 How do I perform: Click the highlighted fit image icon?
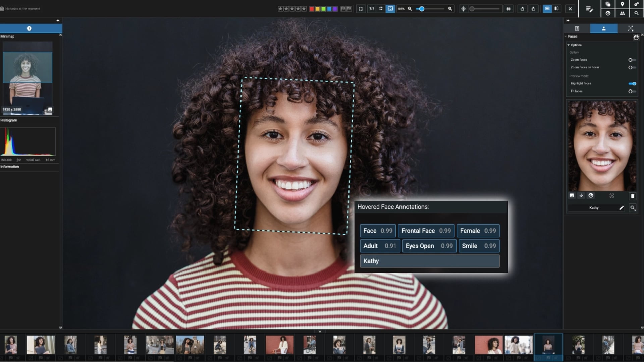[390, 9]
